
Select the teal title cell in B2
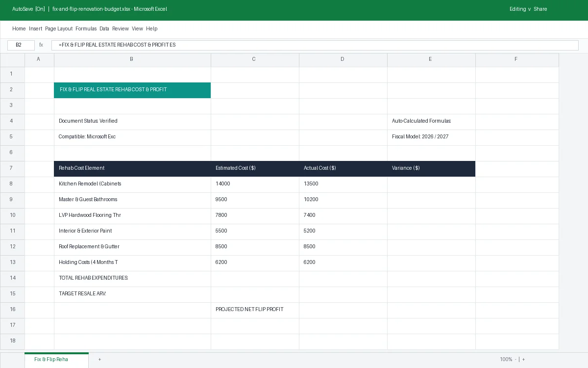(x=132, y=90)
